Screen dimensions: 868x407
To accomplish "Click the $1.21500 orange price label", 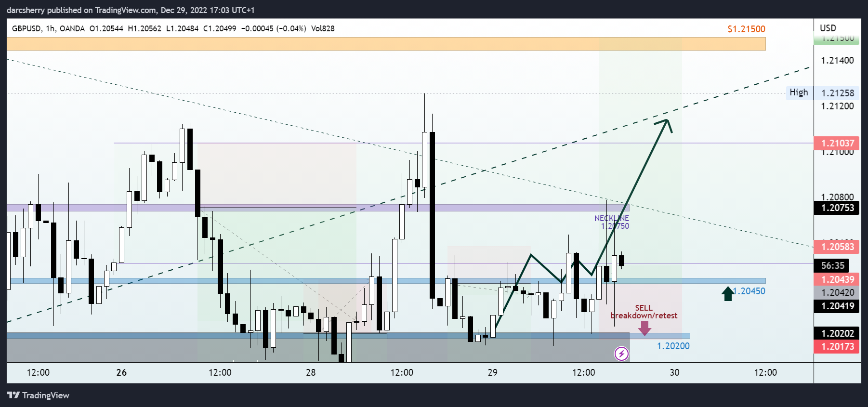I will coord(746,29).
